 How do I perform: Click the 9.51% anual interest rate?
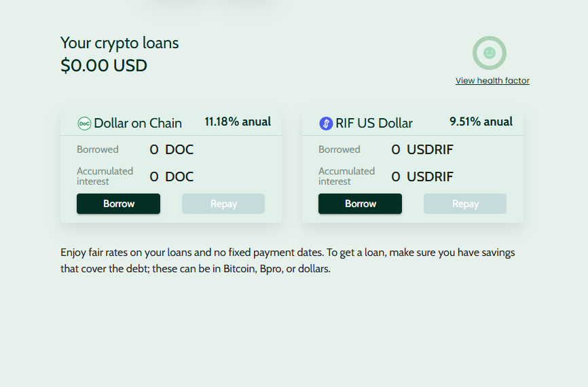coord(481,122)
